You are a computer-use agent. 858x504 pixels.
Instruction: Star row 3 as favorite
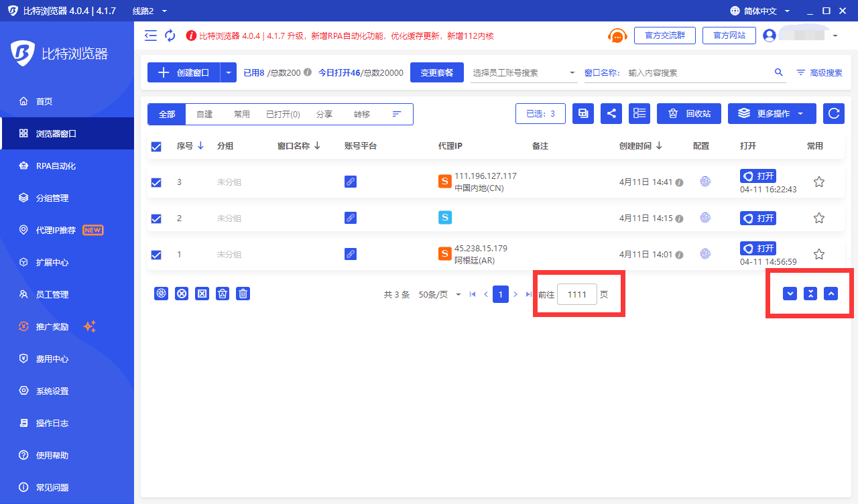coord(818,182)
